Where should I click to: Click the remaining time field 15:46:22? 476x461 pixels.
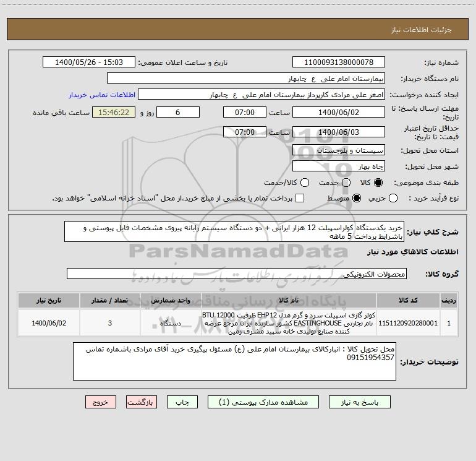(114, 112)
